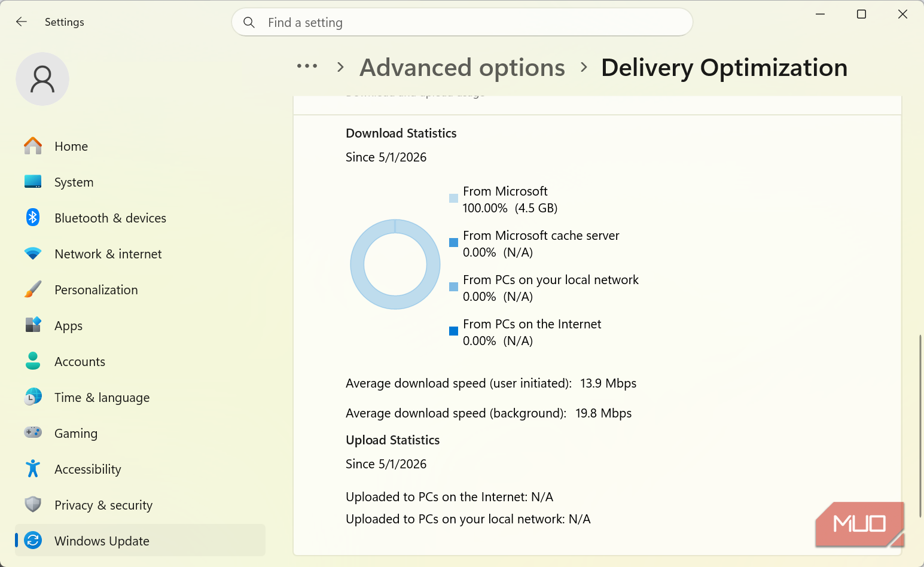Open Accounts settings
The image size is (924, 567).
140,361
